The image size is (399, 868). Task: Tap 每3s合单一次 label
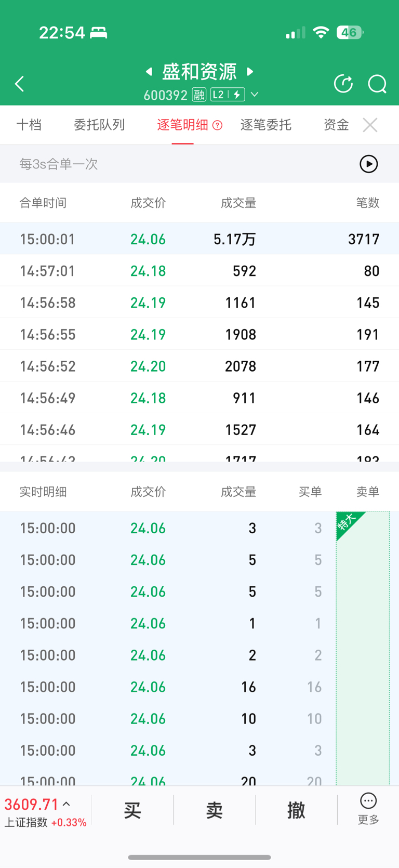tap(59, 164)
